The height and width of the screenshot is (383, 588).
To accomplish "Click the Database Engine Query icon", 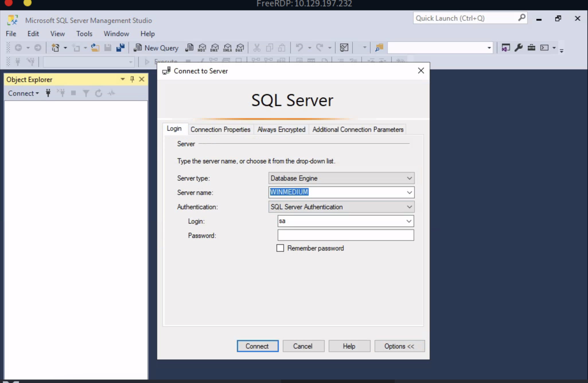I will 189,48.
